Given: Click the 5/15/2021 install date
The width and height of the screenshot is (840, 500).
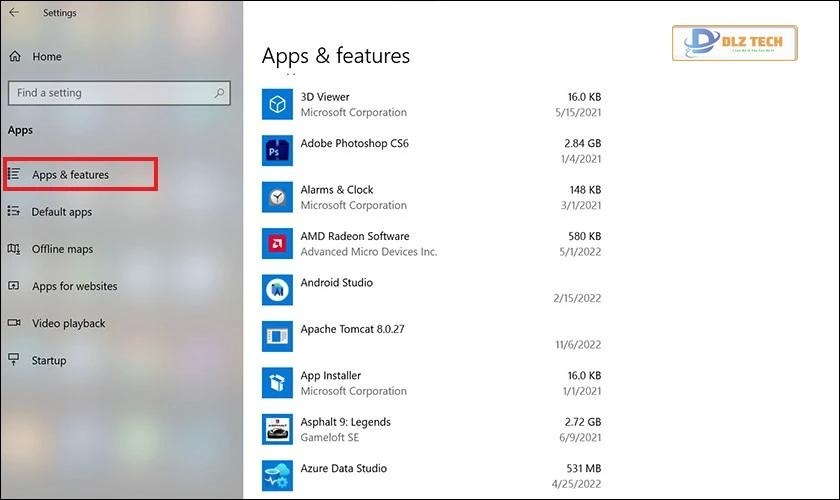Looking at the screenshot, I should (578, 113).
